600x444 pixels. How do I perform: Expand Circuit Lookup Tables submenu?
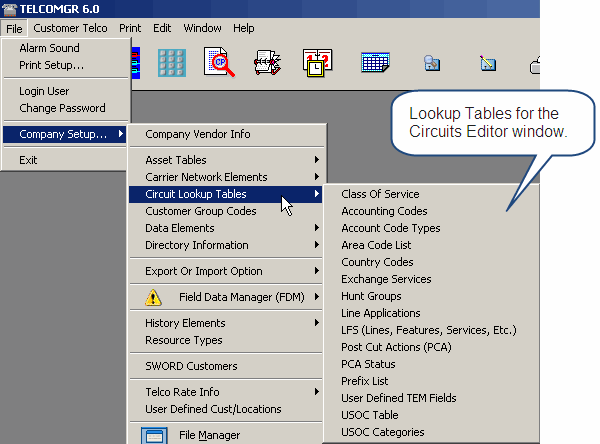point(226,194)
